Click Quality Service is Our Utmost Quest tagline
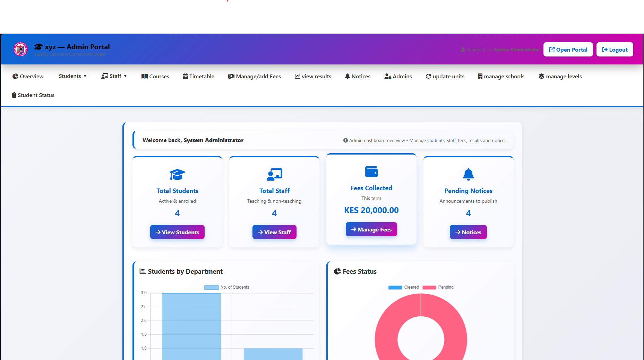Image resolution: width=644 pixels, height=360 pixels. tap(70, 54)
